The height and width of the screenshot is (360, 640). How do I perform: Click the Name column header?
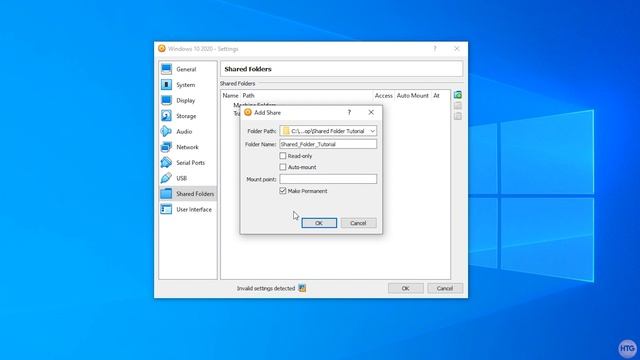pyautogui.click(x=230, y=96)
